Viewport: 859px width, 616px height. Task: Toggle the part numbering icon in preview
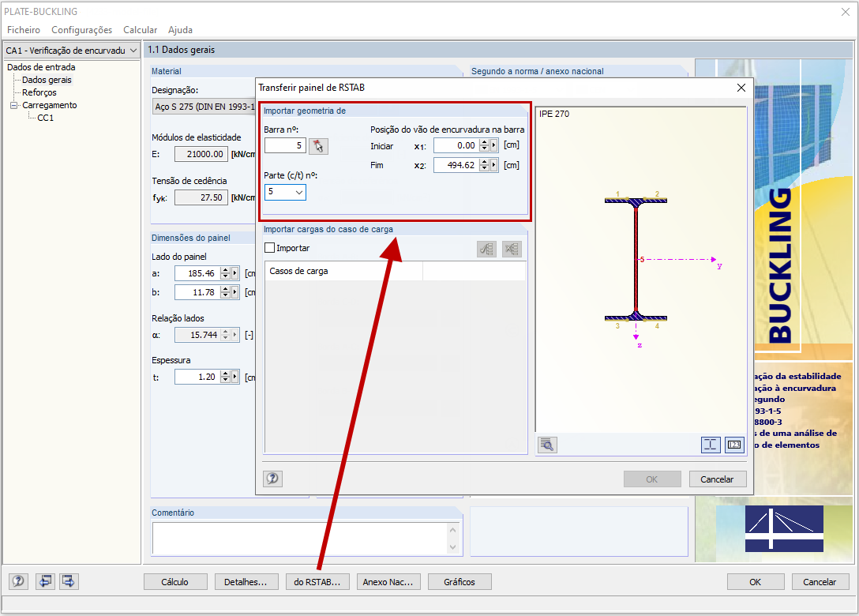[734, 445]
